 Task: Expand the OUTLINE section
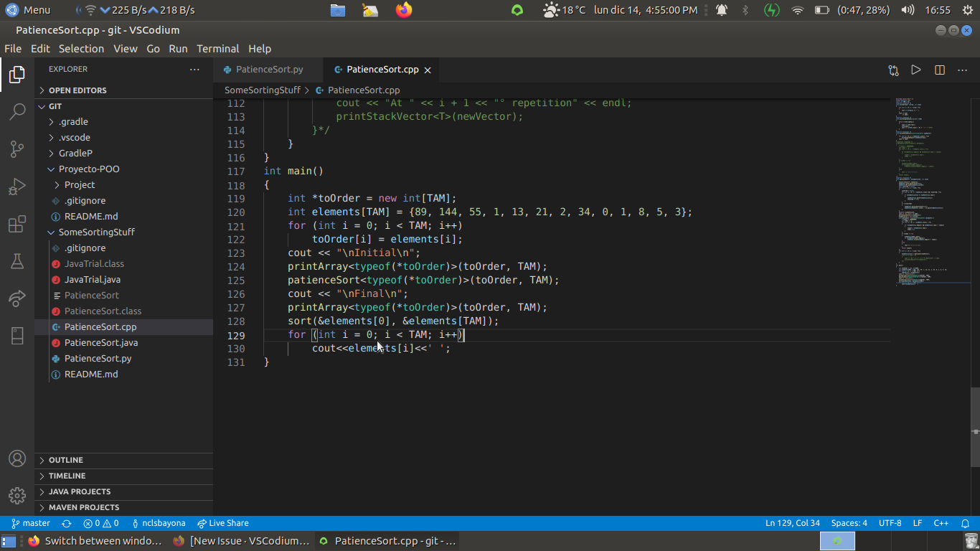tap(66, 460)
